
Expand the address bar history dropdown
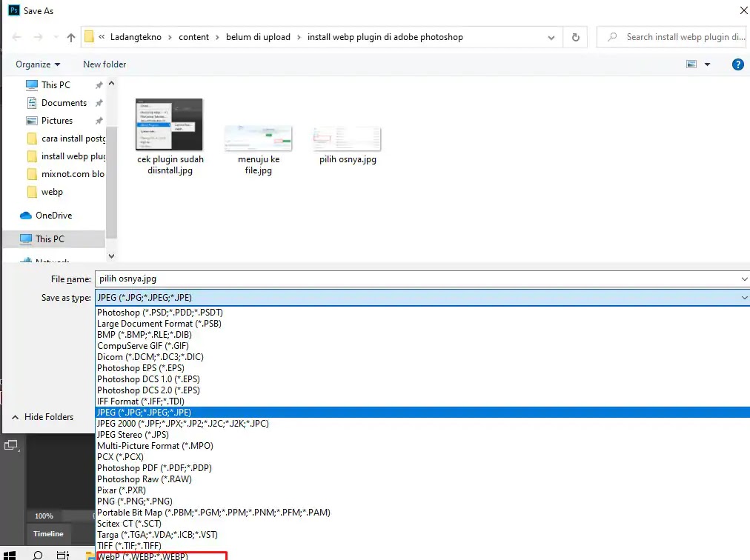click(551, 37)
